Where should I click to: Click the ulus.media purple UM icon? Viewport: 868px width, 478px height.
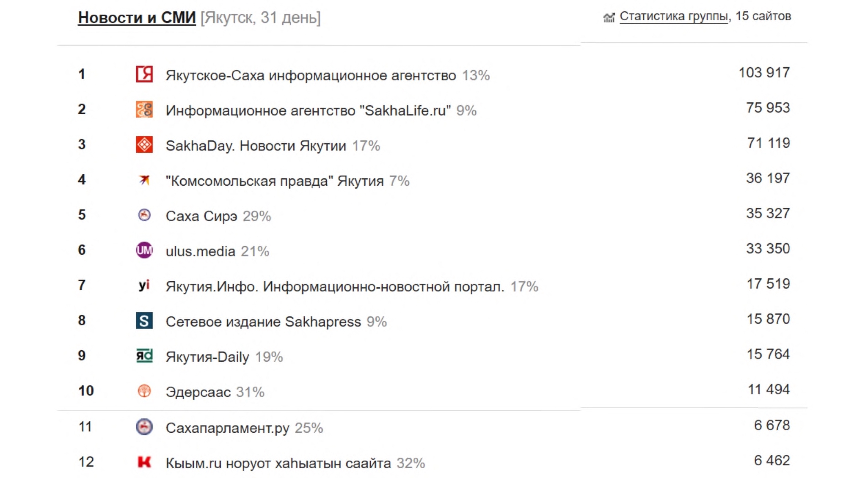pos(144,250)
